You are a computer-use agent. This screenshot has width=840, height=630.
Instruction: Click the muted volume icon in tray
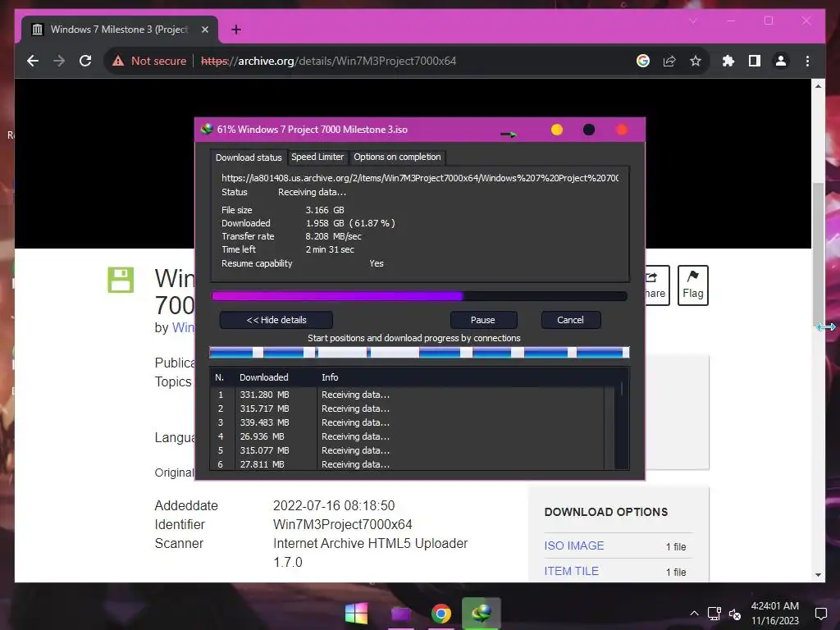[x=735, y=614]
